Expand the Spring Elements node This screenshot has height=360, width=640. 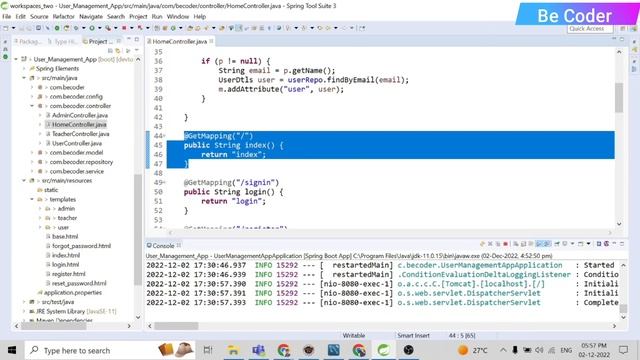coord(24,69)
